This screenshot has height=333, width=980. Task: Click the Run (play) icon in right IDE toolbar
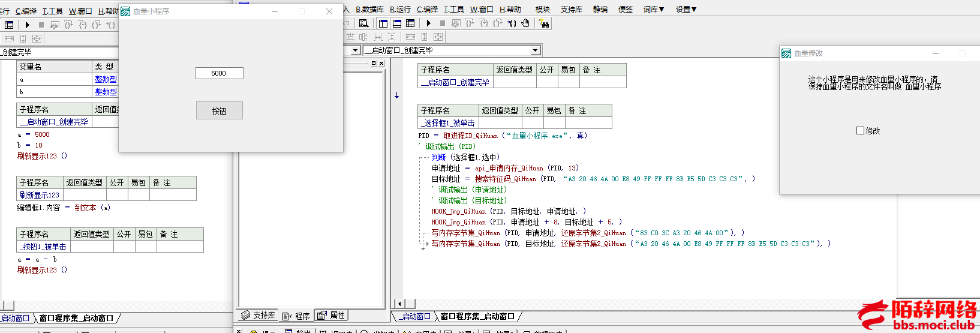(428, 23)
